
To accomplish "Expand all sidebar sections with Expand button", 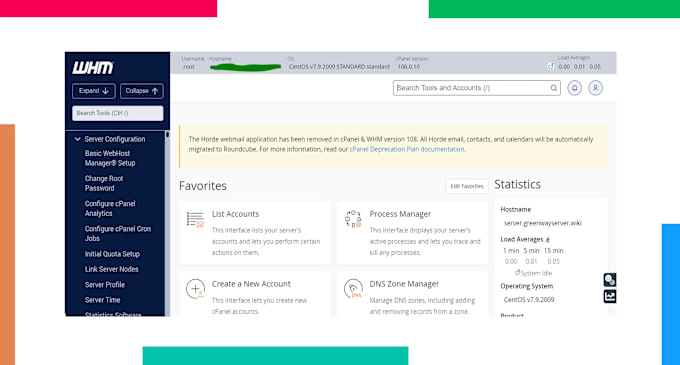I will (x=94, y=91).
